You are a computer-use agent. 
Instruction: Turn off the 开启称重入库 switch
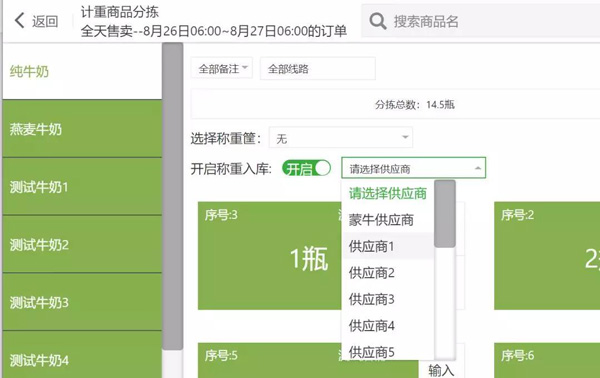pos(306,168)
